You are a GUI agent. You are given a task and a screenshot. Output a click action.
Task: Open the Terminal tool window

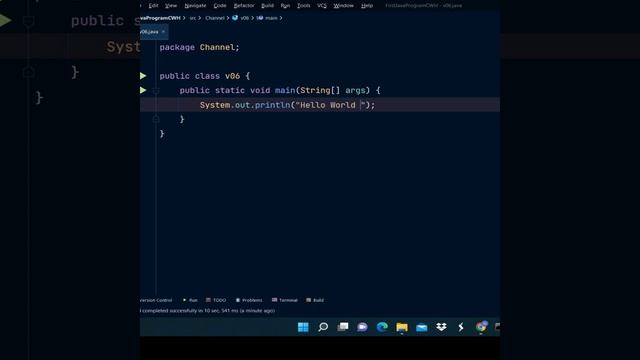(285, 300)
